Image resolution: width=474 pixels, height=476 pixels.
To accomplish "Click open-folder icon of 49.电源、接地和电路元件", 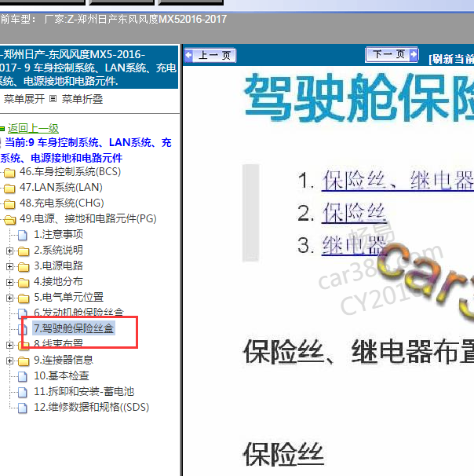I will coord(9,220).
